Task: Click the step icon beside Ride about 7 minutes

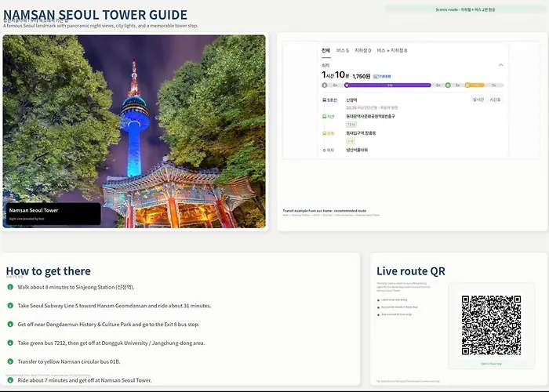Action: click(10, 380)
